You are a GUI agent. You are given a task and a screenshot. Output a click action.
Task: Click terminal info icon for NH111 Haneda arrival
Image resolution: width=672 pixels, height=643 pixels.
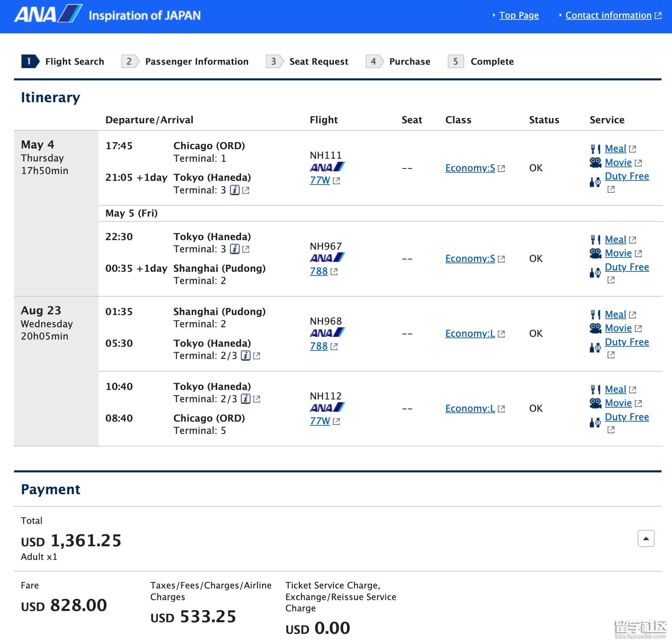(234, 190)
